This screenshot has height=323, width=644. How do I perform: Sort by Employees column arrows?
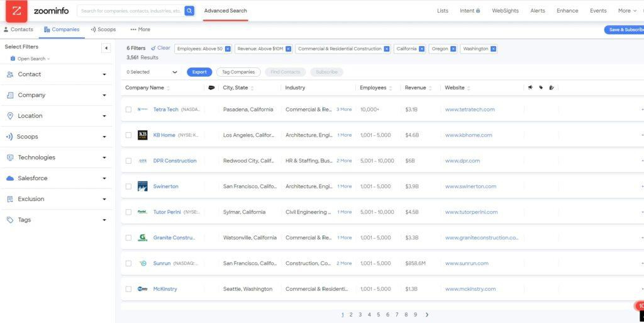point(390,88)
